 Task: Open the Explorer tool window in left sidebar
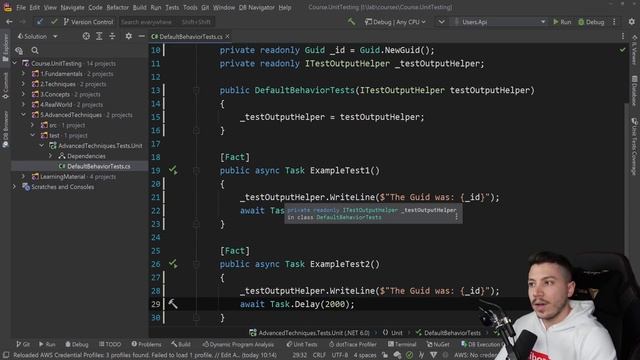5,47
